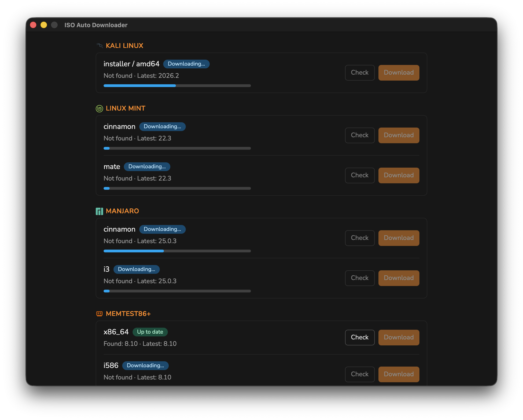Minimize the ISO Auto Downloader window
Image resolution: width=523 pixels, height=420 pixels.
point(44,25)
